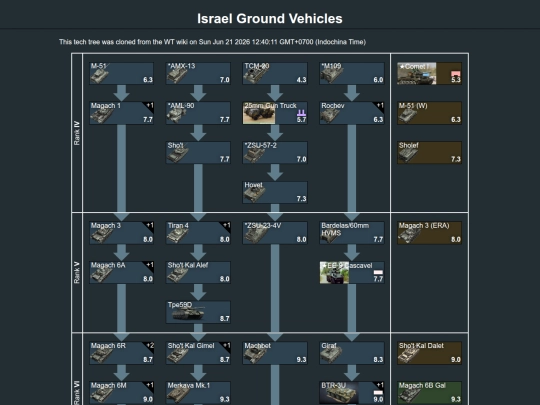Open the Machbet vehicle card

click(x=275, y=353)
